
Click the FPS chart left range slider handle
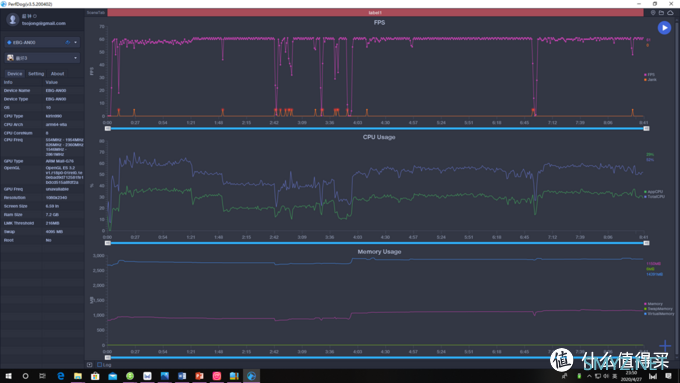click(x=108, y=128)
